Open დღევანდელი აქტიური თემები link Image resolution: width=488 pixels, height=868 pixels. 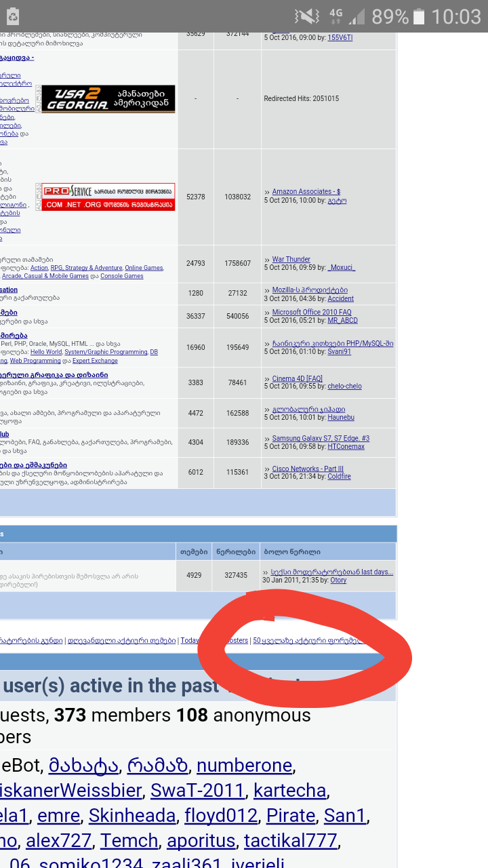123,640
